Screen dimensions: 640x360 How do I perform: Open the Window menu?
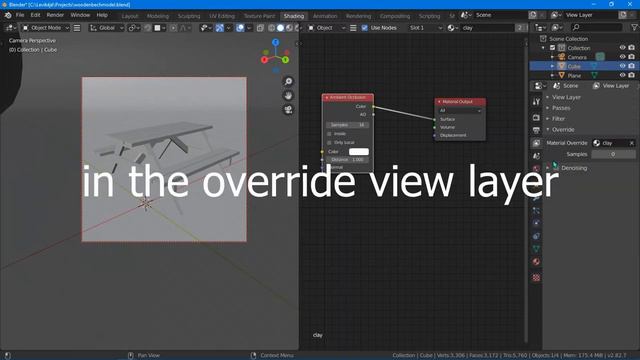click(x=80, y=15)
